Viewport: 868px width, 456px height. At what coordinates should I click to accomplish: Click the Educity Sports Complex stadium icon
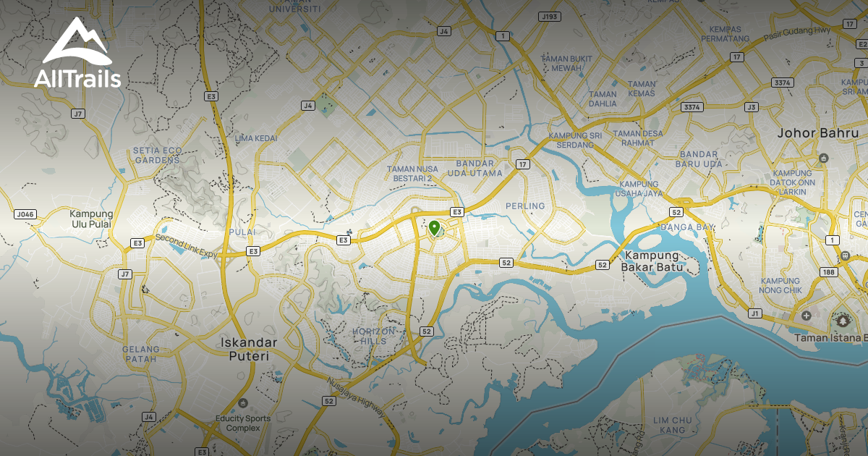(242, 402)
